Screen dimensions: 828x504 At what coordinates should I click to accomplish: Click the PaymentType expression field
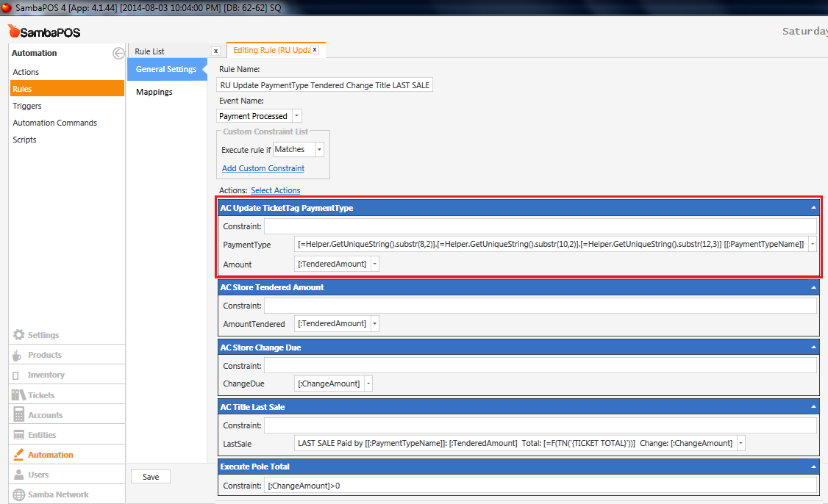[551, 244]
